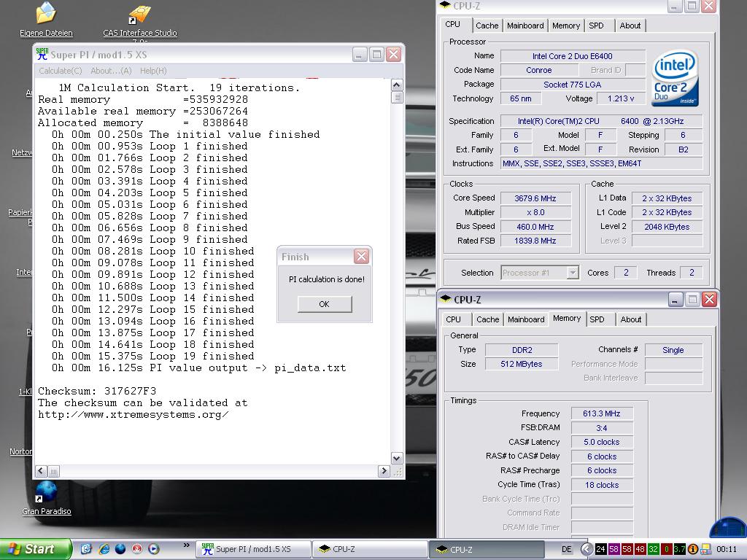Click the green tray reading 32

click(x=653, y=549)
